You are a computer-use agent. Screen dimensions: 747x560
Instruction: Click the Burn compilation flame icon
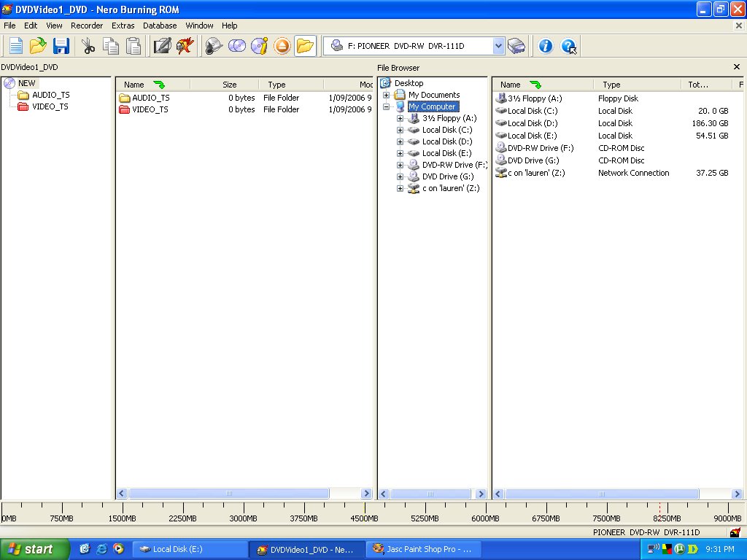pos(185,46)
